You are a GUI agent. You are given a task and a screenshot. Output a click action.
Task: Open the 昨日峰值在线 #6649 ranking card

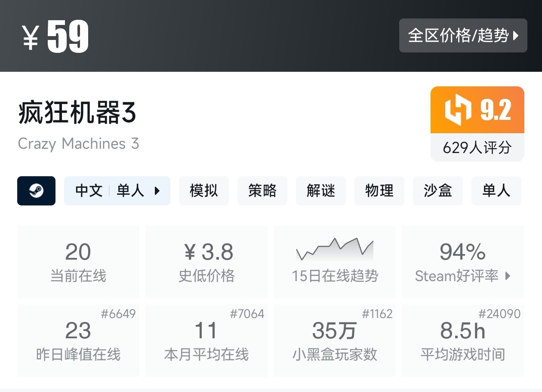click(78, 340)
